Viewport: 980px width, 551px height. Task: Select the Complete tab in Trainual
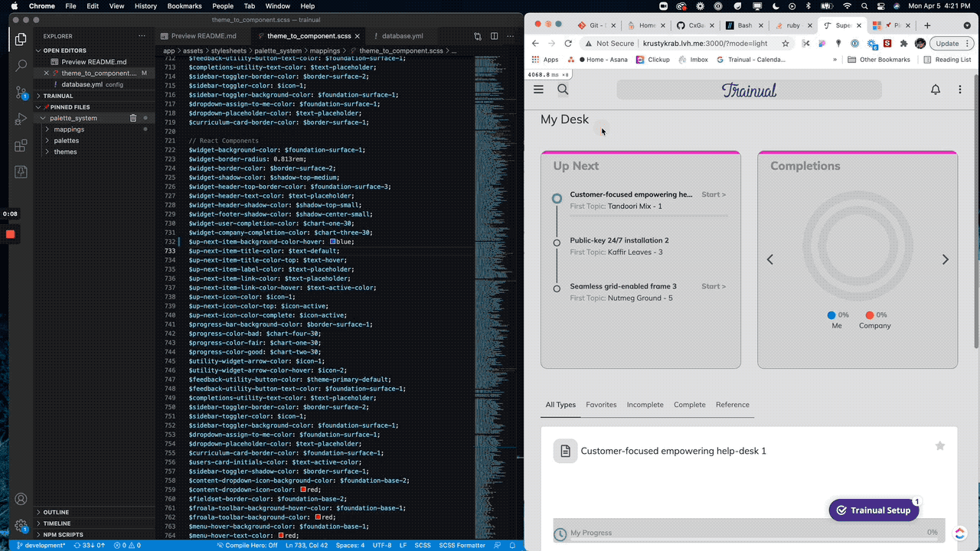pyautogui.click(x=690, y=405)
